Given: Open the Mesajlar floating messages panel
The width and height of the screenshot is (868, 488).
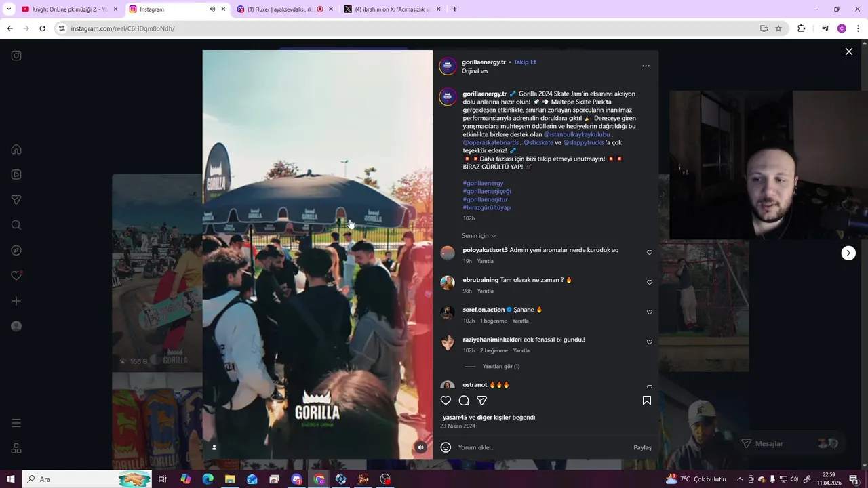Looking at the screenshot, I should pyautogui.click(x=791, y=443).
